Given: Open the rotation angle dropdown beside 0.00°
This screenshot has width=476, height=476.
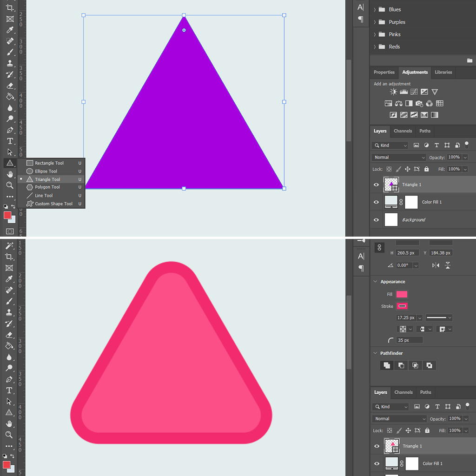Looking at the screenshot, I should (416, 265).
